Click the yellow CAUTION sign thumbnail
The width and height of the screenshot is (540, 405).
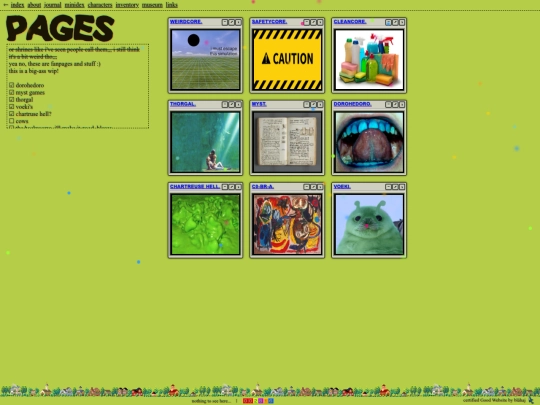click(287, 60)
